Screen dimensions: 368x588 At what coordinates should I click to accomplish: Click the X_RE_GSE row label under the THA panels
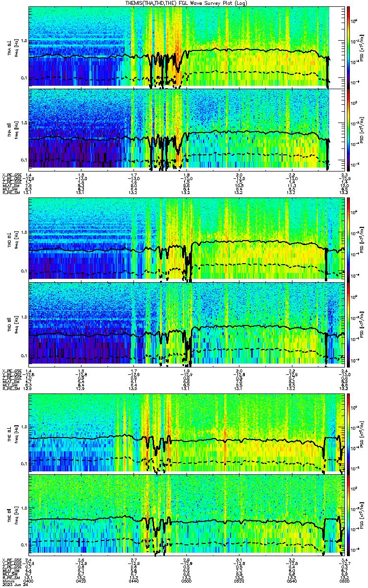(11, 175)
